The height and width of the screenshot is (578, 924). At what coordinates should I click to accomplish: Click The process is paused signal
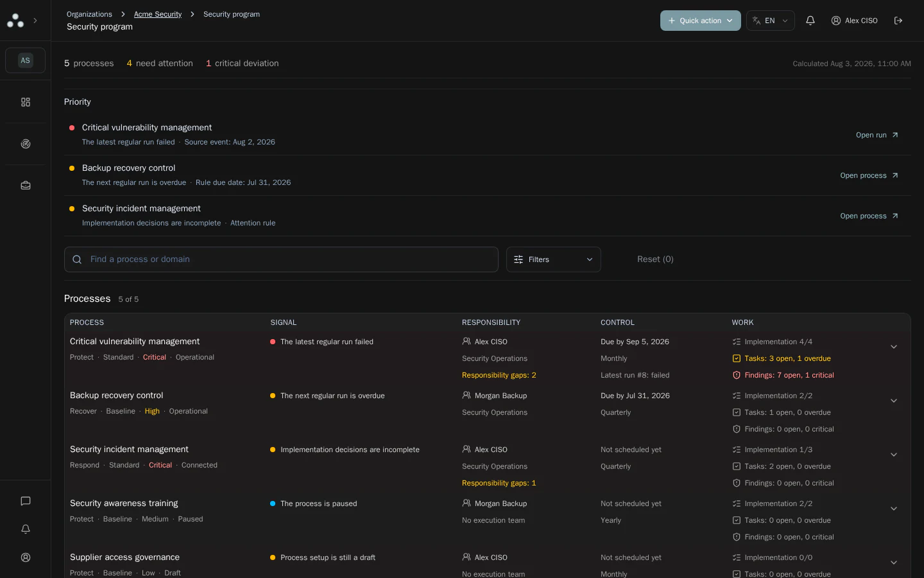[318, 504]
